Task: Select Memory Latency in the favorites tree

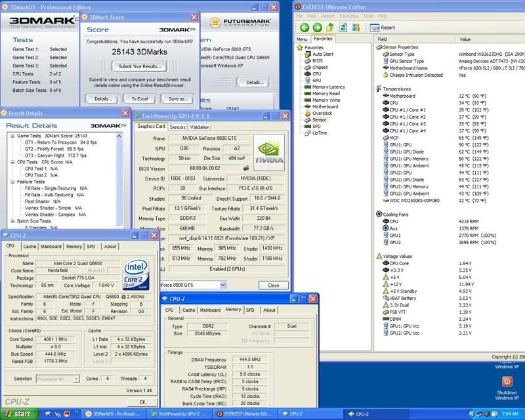Action: point(329,87)
